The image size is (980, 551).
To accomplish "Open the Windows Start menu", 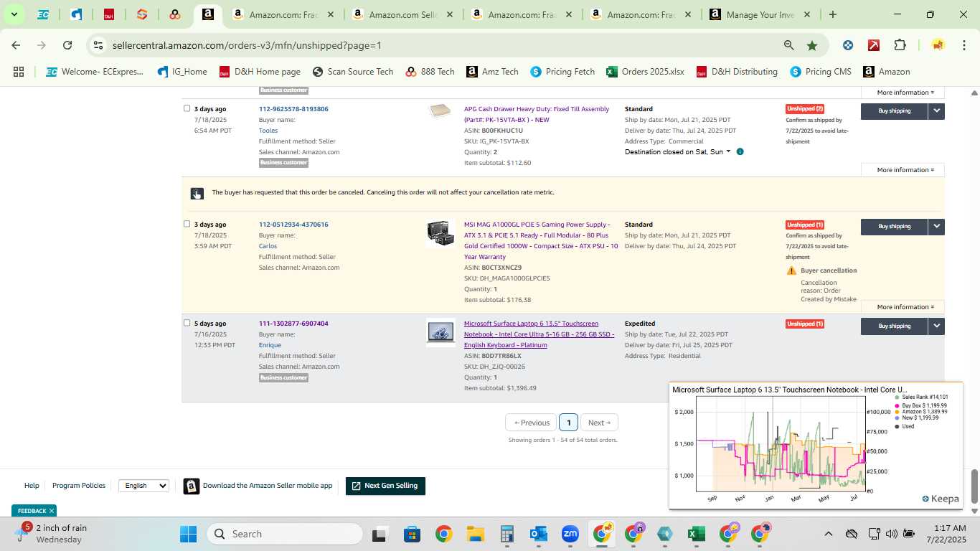I will pos(188,534).
